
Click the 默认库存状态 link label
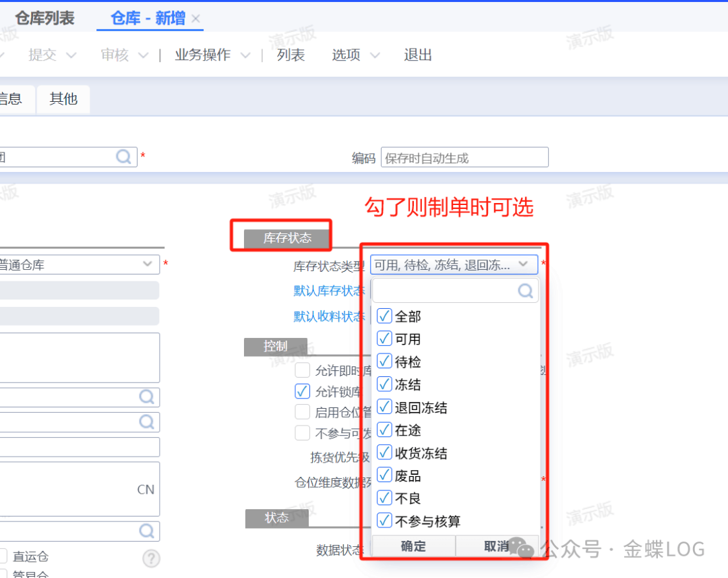tap(329, 291)
